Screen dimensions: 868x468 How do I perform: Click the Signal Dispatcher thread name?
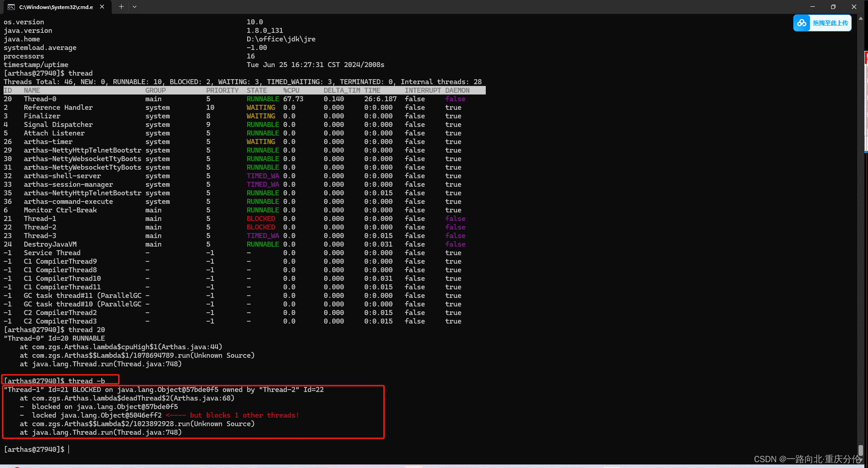(x=58, y=125)
